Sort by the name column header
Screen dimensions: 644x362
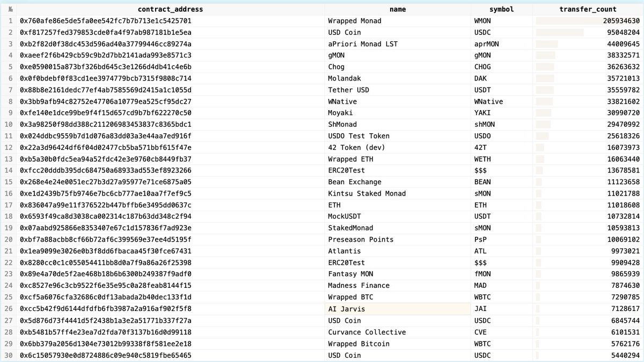398,9
